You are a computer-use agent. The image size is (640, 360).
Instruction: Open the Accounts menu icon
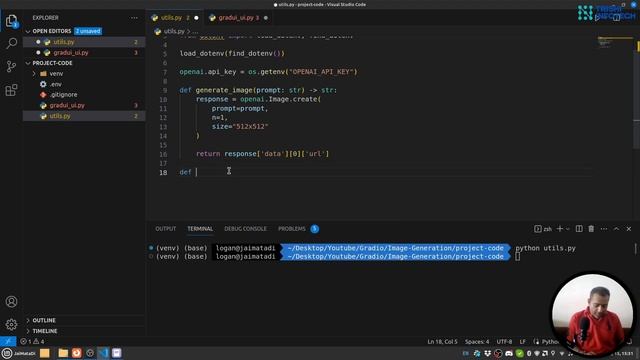click(x=11, y=302)
